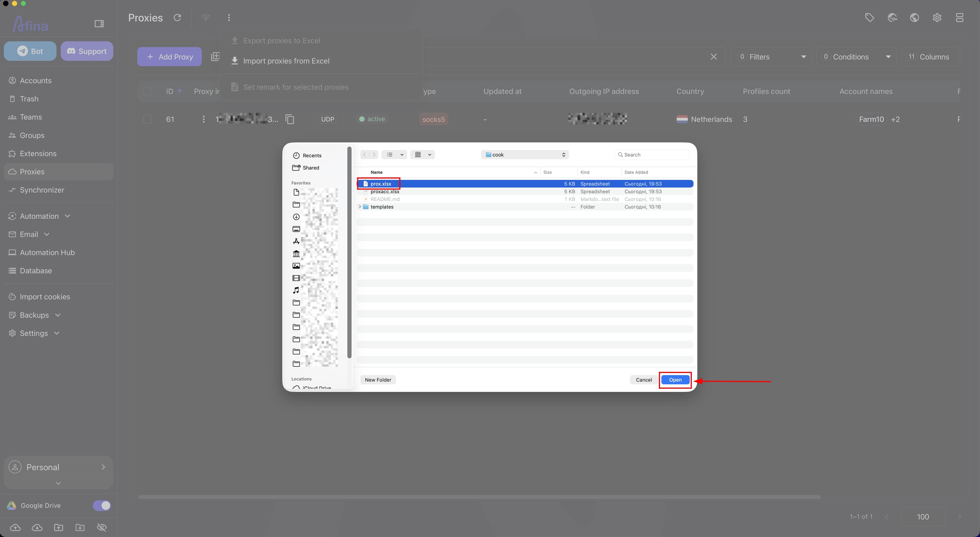Sort files by Size column
Image resolution: width=980 pixels, height=537 pixels.
click(x=547, y=172)
